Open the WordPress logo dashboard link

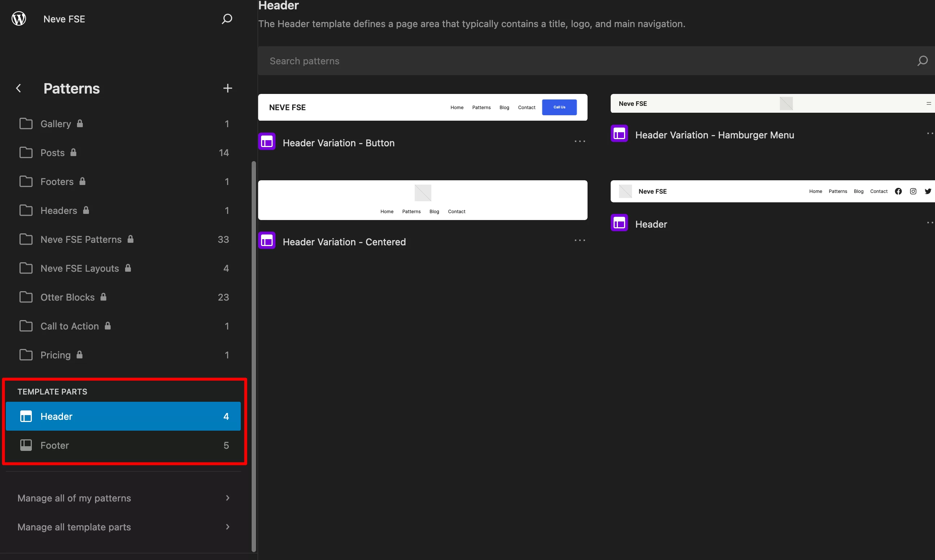pos(19,18)
